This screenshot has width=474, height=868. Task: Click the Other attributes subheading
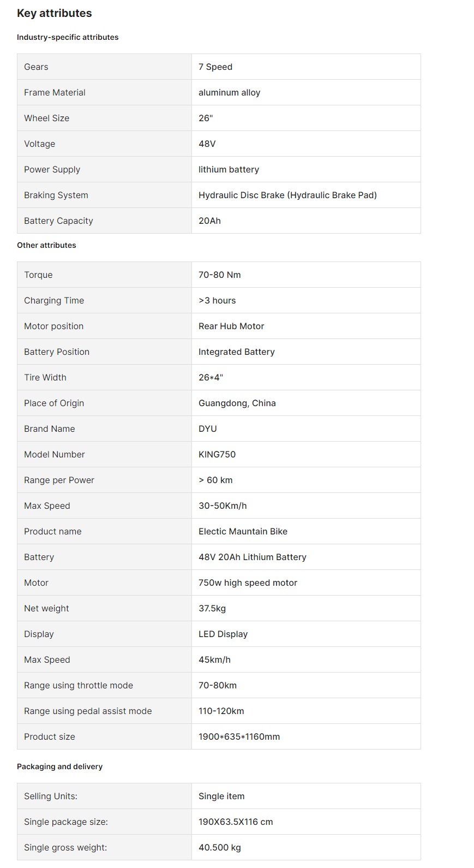[46, 245]
